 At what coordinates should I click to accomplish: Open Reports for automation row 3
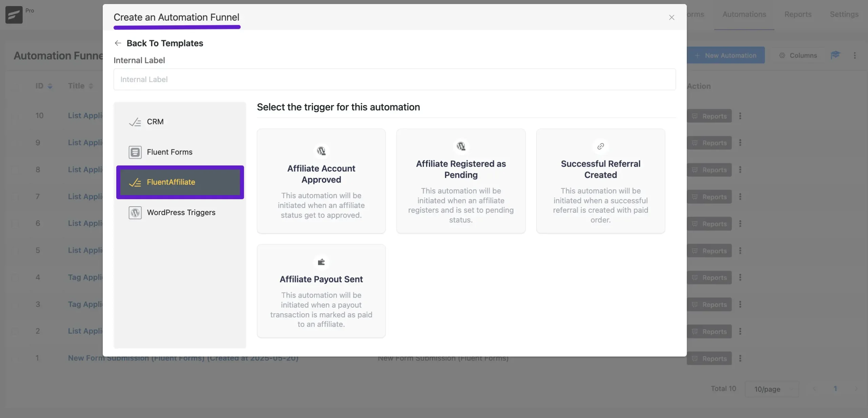(709, 305)
